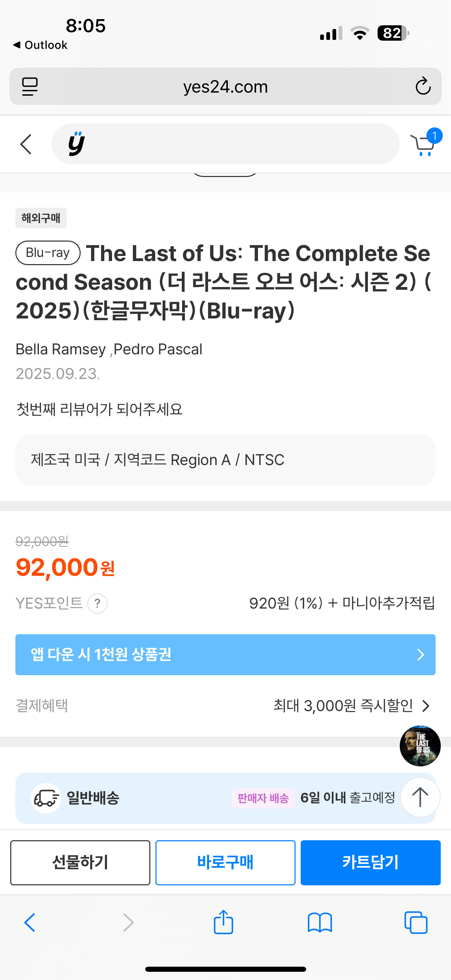
Task: Open 앱 다운 시 1천원 상품권 banner
Action: pyautogui.click(x=225, y=654)
